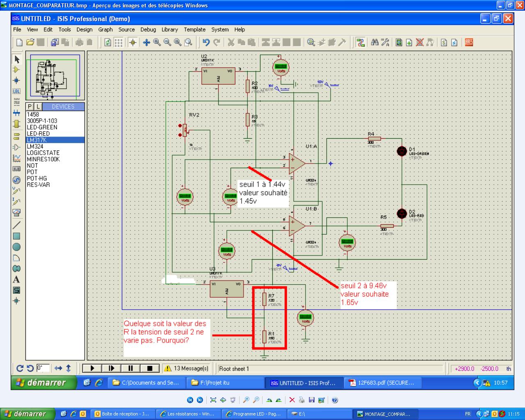The width and height of the screenshot is (525, 420).
Task: Select LOGICSTATE in the devices list
Action: [55, 153]
